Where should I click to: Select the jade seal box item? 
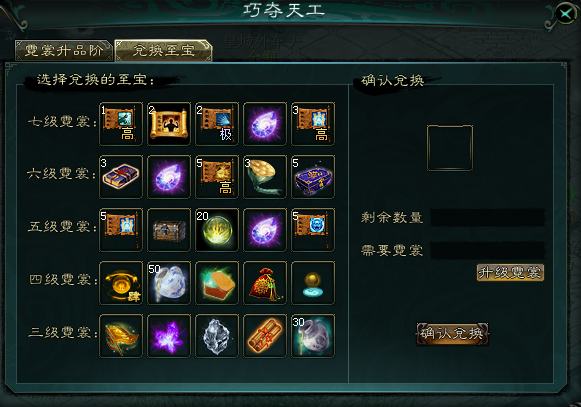click(217, 283)
